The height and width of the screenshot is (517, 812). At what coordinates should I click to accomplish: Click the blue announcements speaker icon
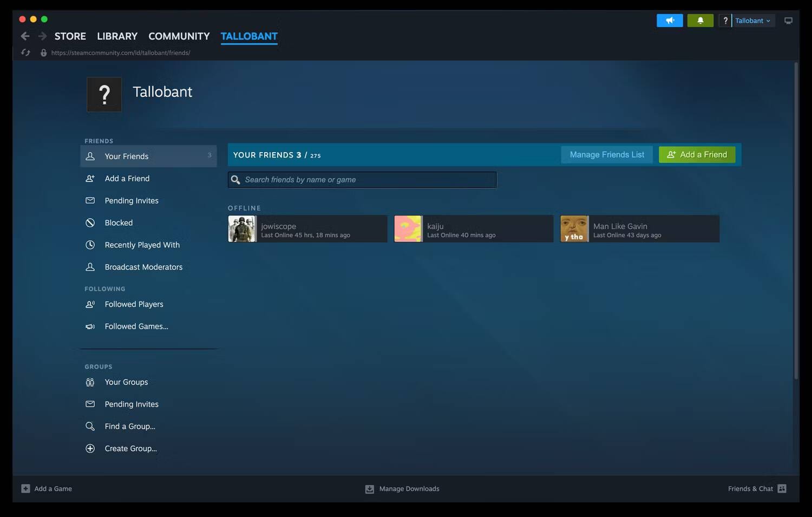[x=670, y=20]
